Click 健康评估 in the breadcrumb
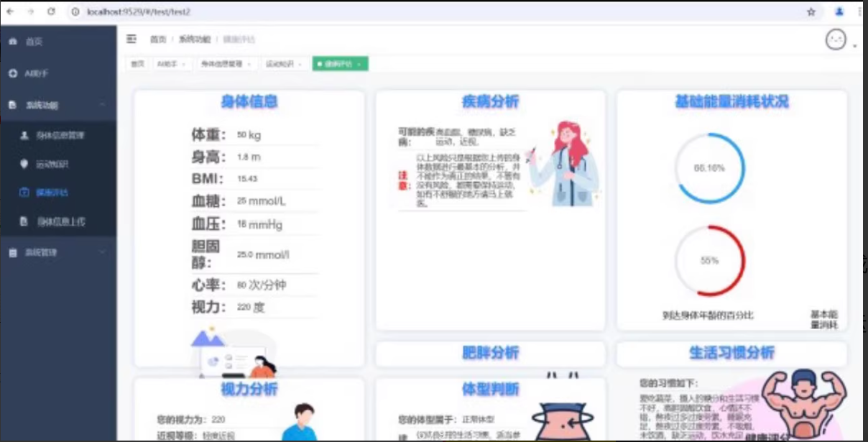This screenshot has width=868, height=442. click(x=239, y=40)
